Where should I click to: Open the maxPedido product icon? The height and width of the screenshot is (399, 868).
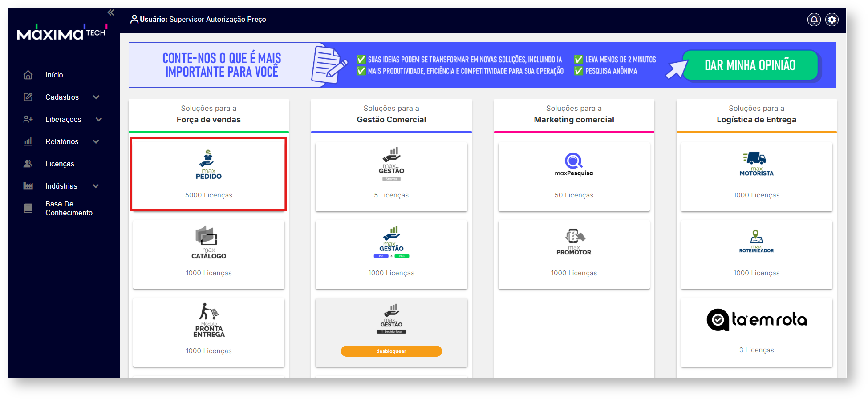(209, 165)
